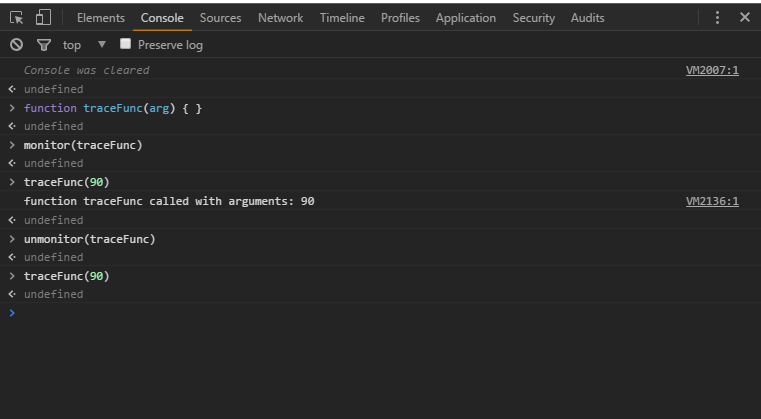The image size is (761, 419).
Task: Close the DevTools panel
Action: [x=744, y=17]
